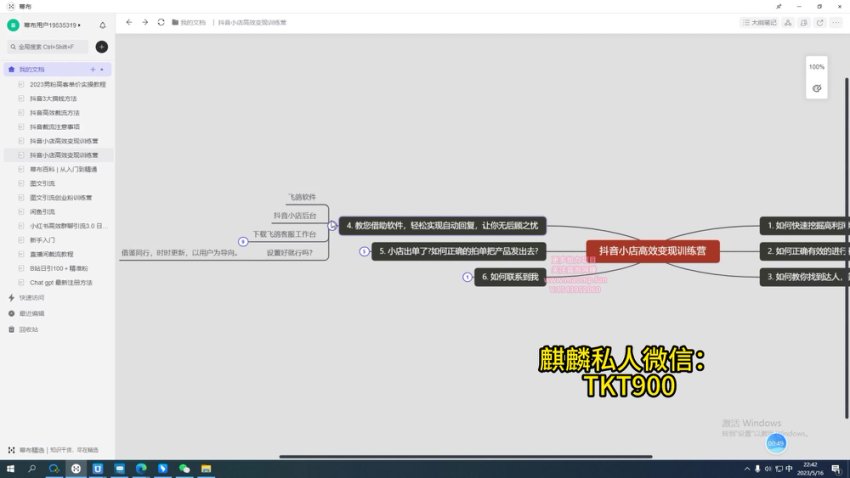Click the three-dots more options icon
Image resolution: width=850 pixels, height=478 pixels.
pos(837,22)
